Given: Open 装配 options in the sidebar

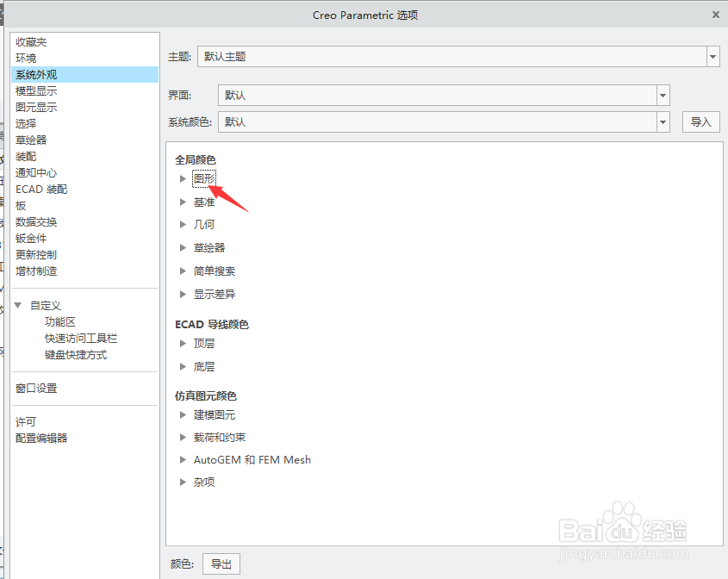Looking at the screenshot, I should [26, 157].
